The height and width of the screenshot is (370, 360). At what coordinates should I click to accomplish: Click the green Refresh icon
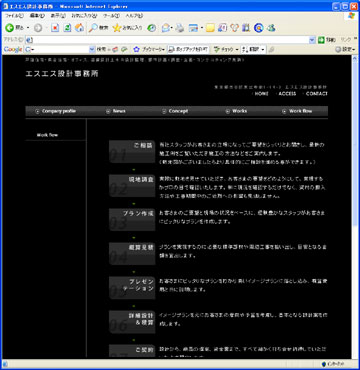[x=67, y=28]
